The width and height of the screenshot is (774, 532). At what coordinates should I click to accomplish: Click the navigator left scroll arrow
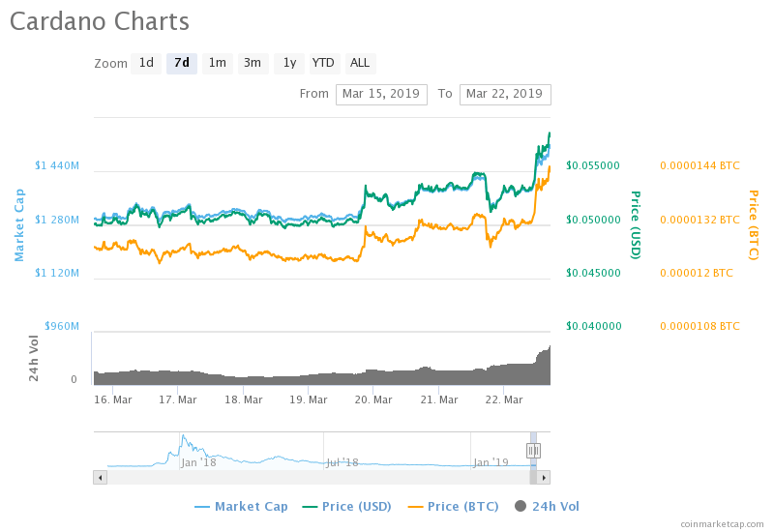coord(100,477)
